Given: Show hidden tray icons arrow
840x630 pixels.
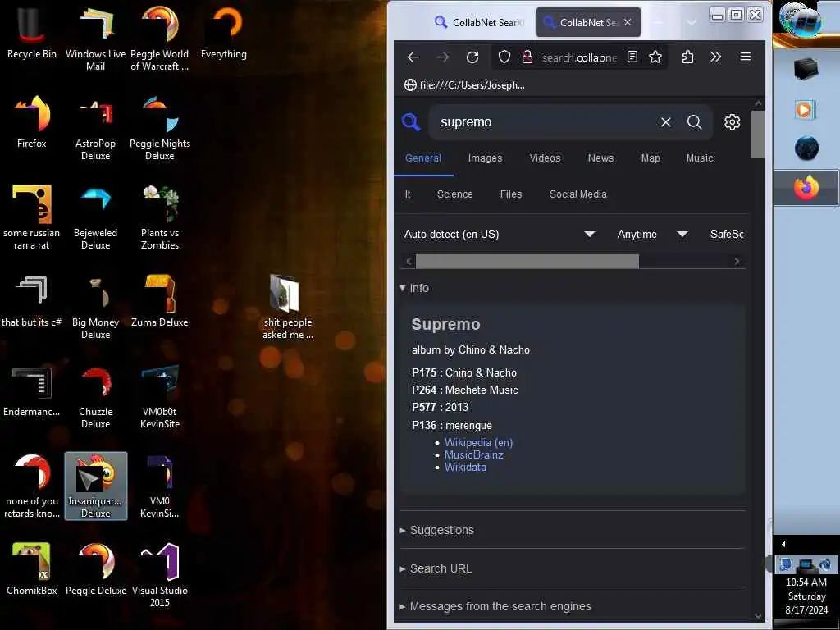Looking at the screenshot, I should click(783, 545).
